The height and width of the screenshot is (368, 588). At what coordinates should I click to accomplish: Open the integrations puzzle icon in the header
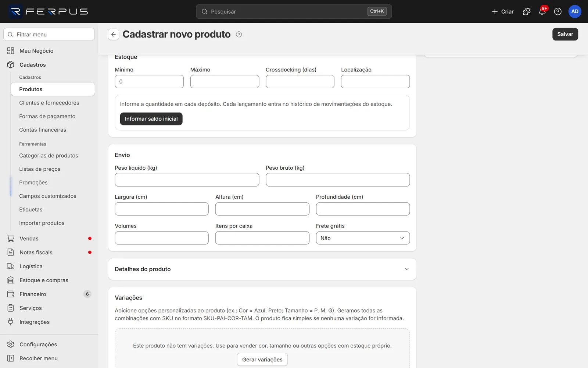527,11
